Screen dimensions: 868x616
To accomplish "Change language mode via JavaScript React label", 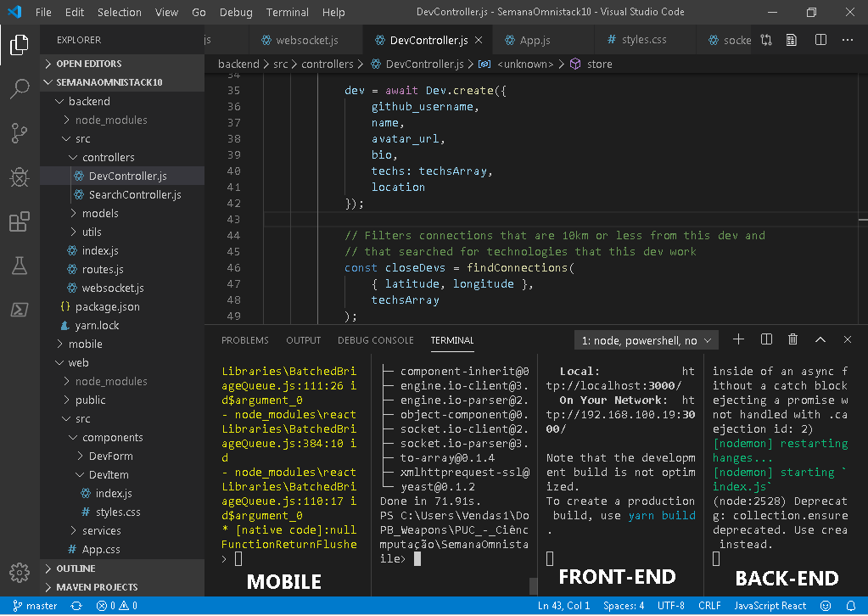I will pyautogui.click(x=770, y=605).
